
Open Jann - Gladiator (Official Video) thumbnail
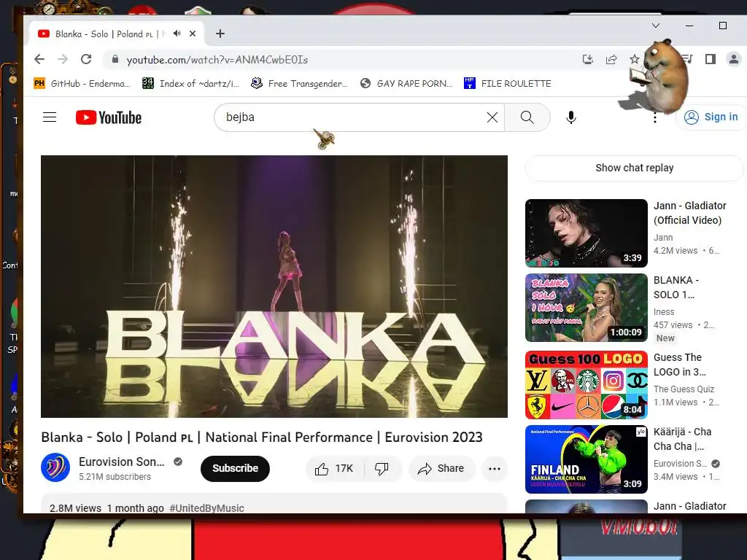[x=586, y=233]
